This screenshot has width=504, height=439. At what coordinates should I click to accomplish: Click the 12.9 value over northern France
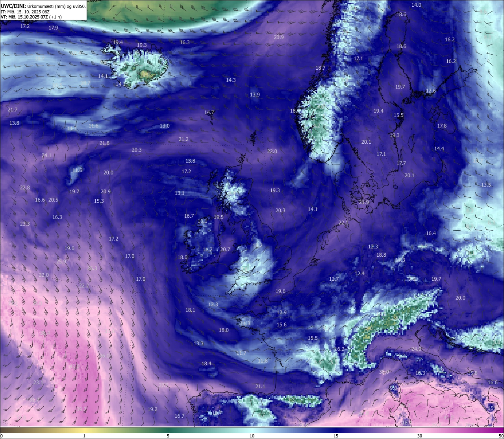[x=282, y=312]
